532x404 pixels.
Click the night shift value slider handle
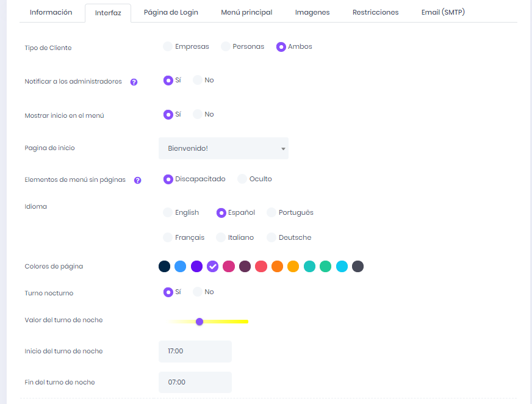click(x=199, y=322)
